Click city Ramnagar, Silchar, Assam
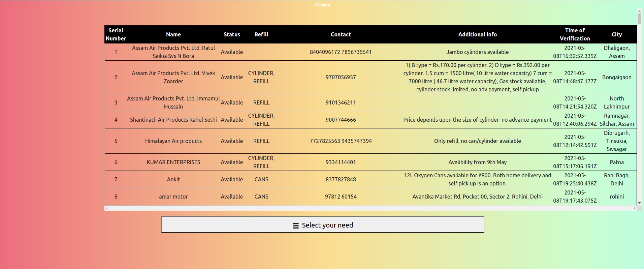The image size is (644, 269). (x=616, y=120)
